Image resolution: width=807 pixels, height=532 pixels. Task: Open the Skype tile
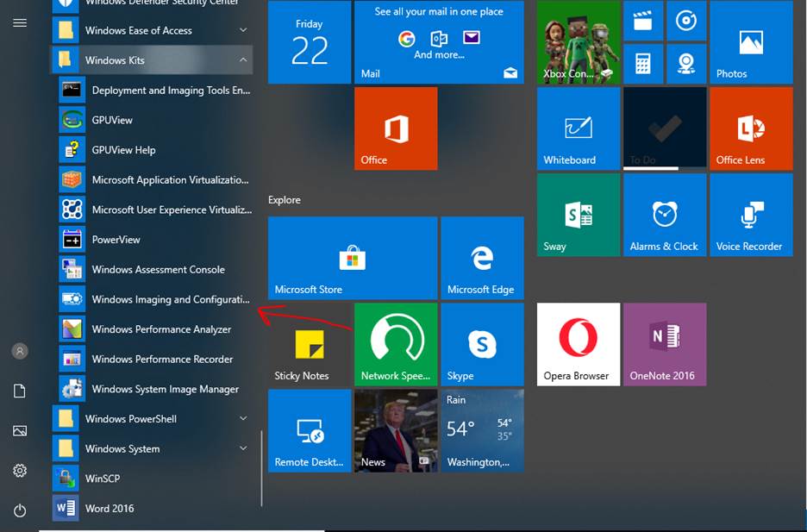(482, 345)
